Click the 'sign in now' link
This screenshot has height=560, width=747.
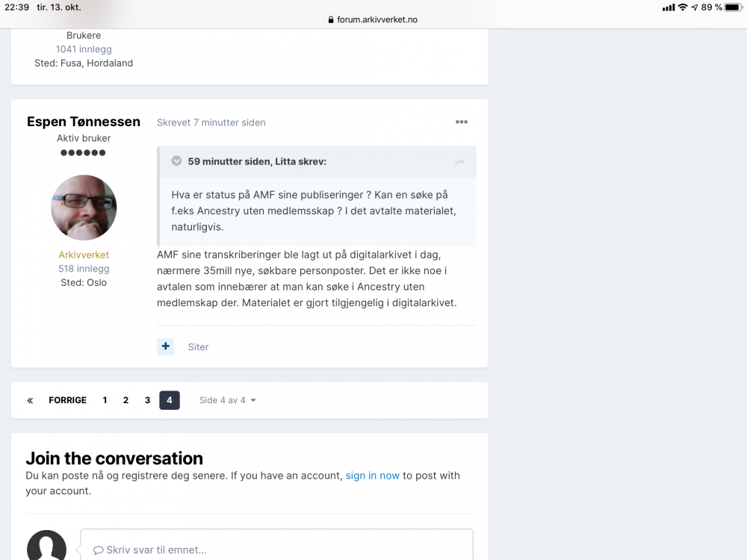click(x=372, y=476)
